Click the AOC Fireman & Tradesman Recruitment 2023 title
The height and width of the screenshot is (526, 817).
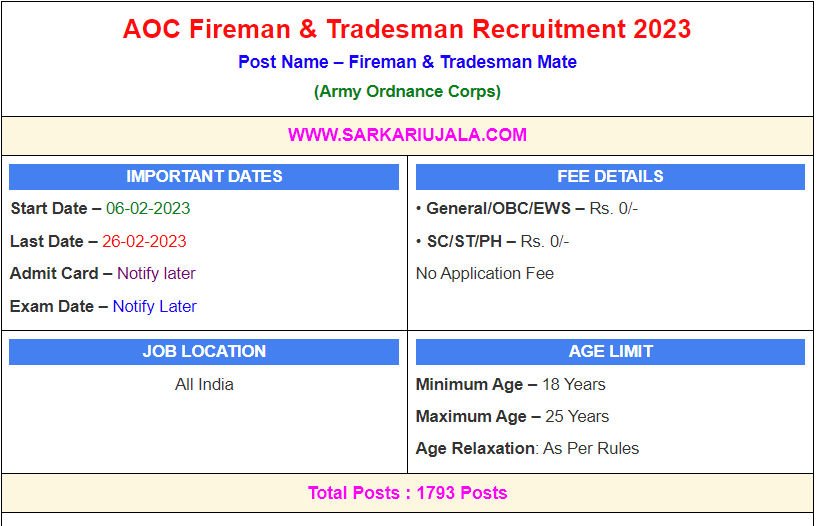pos(407,29)
